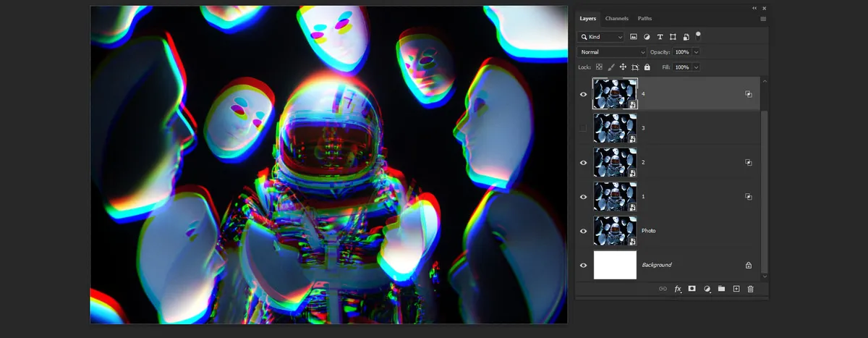Lock image pixels with brush icon
The height and width of the screenshot is (338, 868).
pyautogui.click(x=610, y=67)
